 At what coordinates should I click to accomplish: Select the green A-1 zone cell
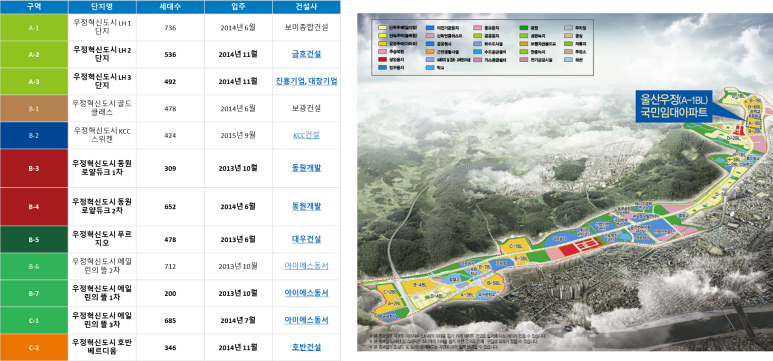point(34,28)
